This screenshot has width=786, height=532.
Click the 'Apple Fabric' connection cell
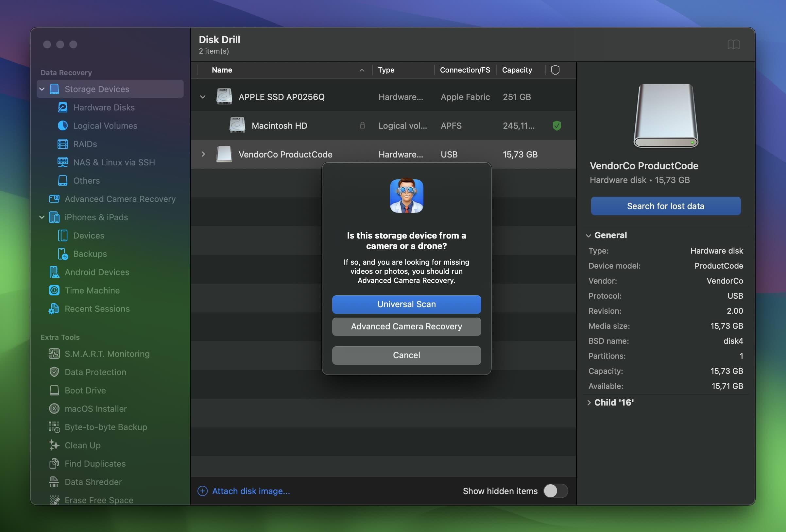(465, 97)
